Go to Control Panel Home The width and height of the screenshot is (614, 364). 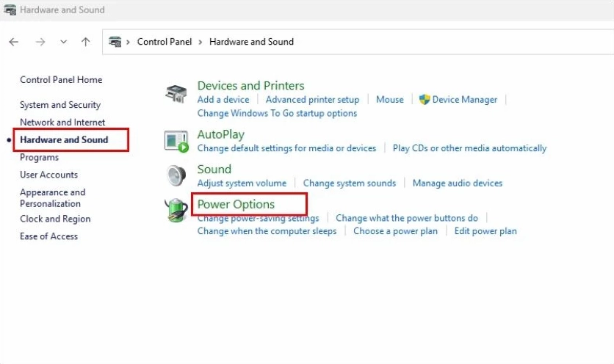coord(61,80)
